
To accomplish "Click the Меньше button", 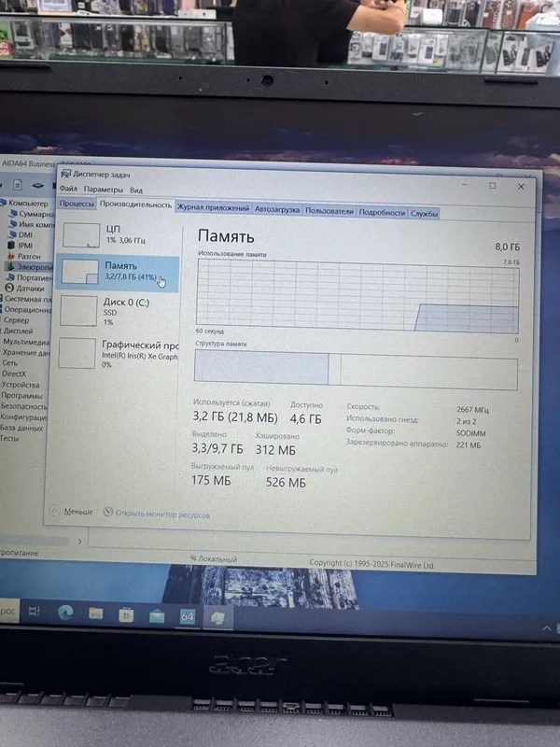I will click(x=72, y=511).
